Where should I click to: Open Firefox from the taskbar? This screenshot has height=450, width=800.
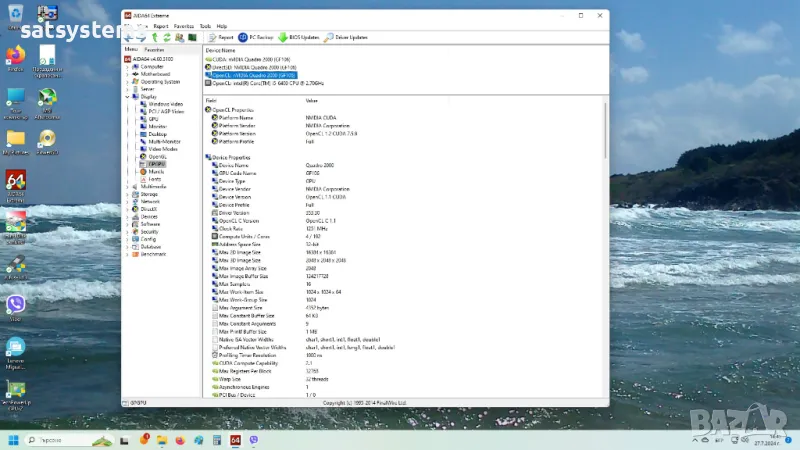(x=180, y=440)
